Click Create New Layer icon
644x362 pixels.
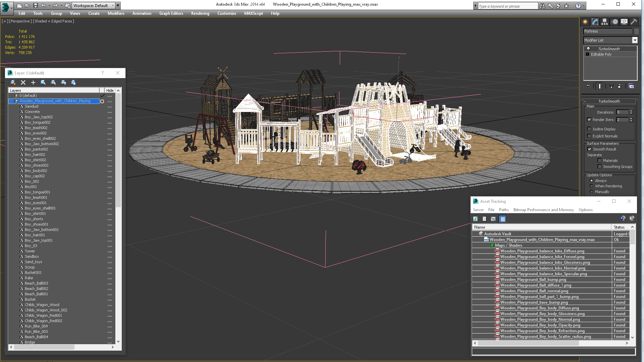(13, 82)
